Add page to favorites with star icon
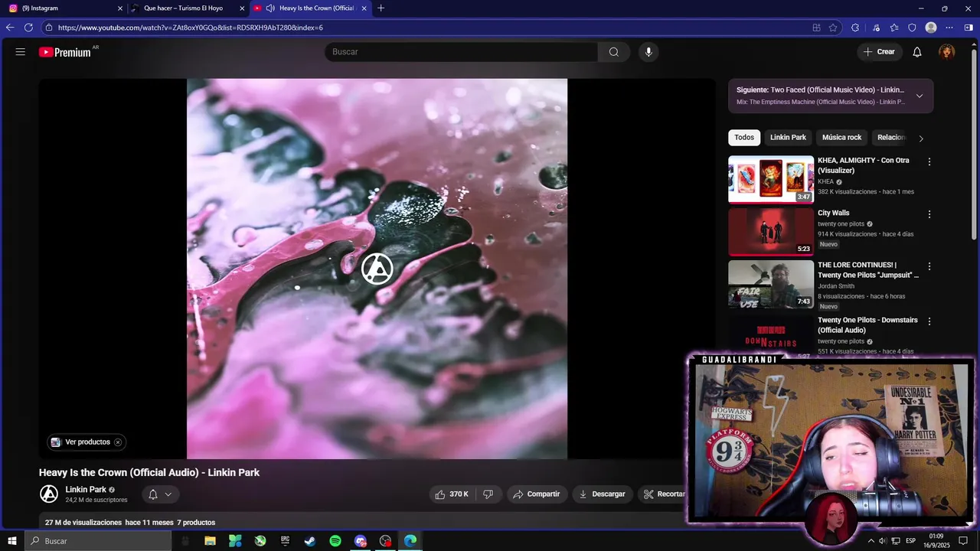The width and height of the screenshot is (980, 551). click(833, 28)
